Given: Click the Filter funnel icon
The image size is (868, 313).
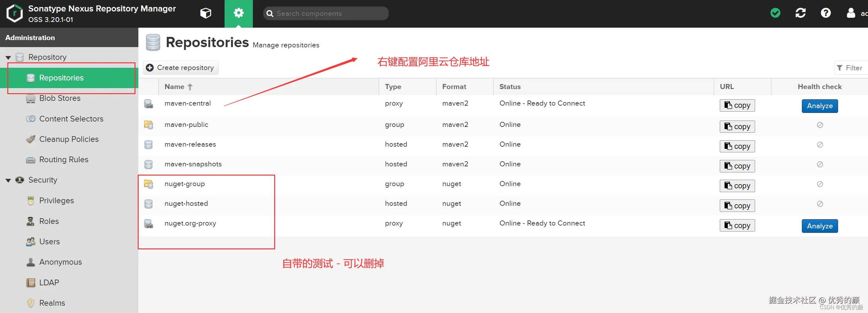Looking at the screenshot, I should [839, 68].
